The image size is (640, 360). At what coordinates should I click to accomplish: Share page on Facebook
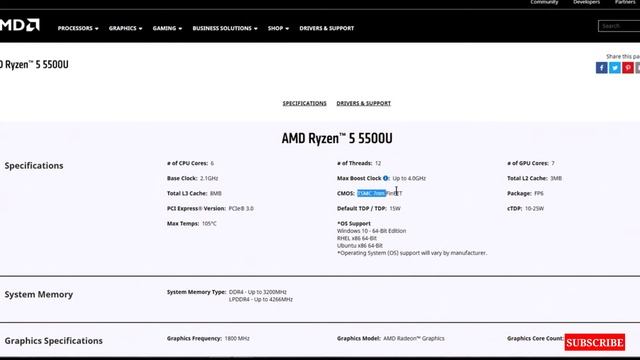click(x=601, y=68)
